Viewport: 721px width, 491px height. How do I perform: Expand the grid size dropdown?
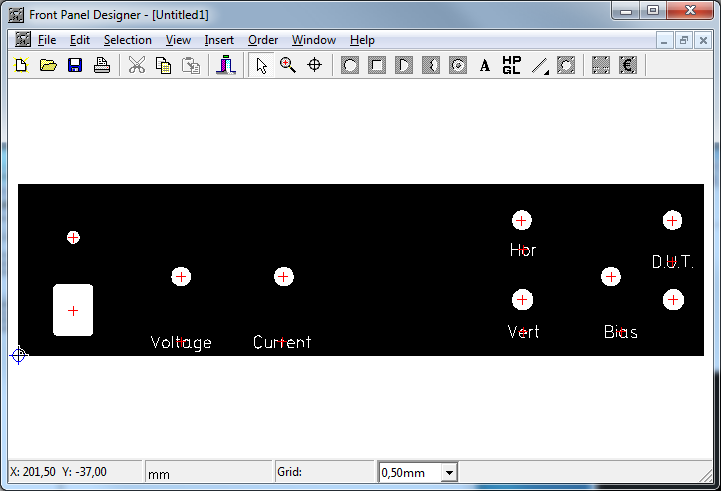pos(449,473)
